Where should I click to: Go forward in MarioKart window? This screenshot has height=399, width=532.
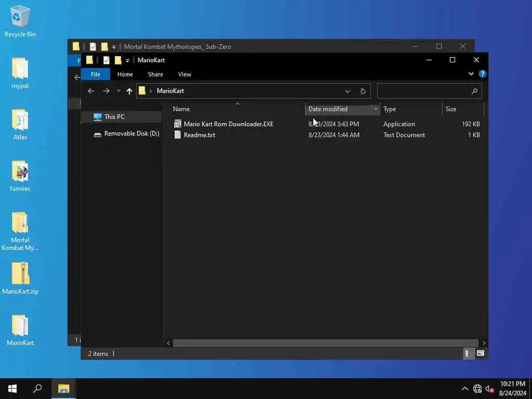click(x=106, y=91)
